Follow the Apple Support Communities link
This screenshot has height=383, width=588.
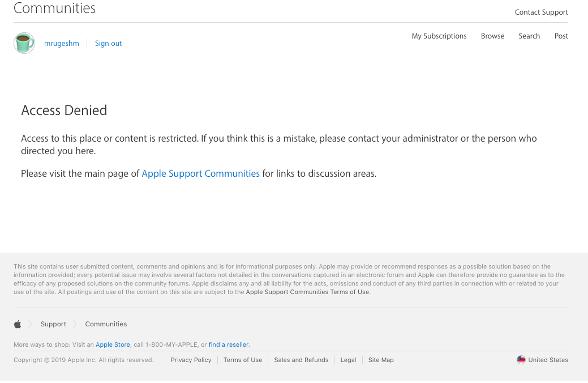200,174
